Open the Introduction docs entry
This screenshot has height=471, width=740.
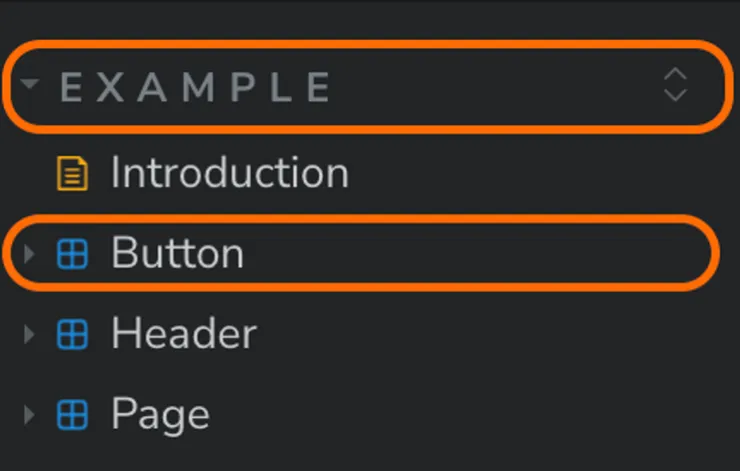click(229, 173)
